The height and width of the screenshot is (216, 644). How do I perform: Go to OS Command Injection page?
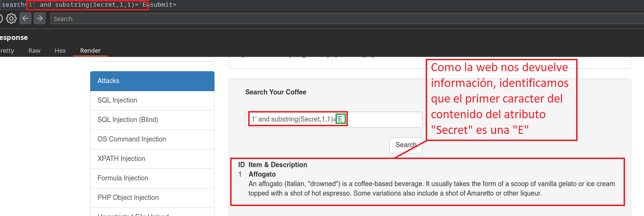click(x=131, y=139)
